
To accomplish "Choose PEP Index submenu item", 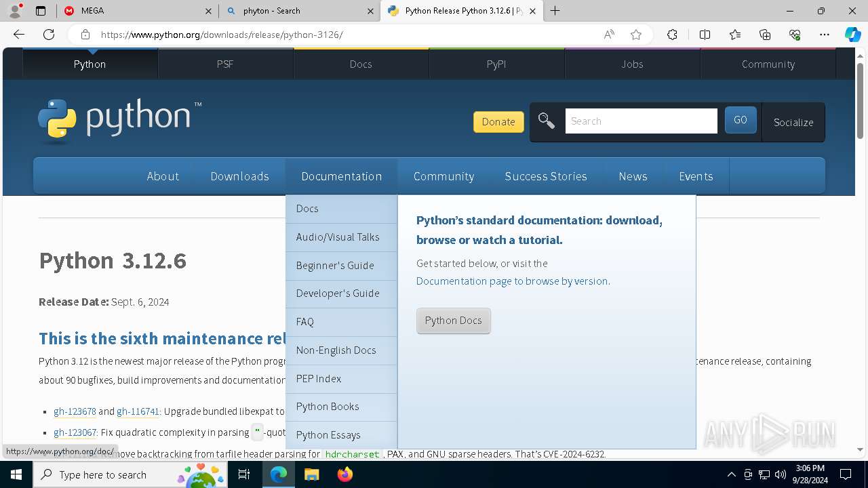I will pos(342,379).
